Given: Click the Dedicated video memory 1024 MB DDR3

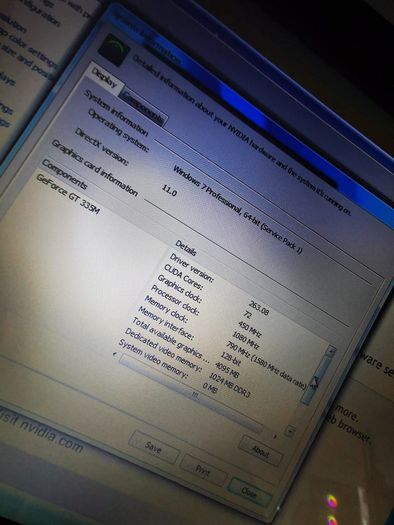Looking at the screenshot, I should (x=229, y=385).
